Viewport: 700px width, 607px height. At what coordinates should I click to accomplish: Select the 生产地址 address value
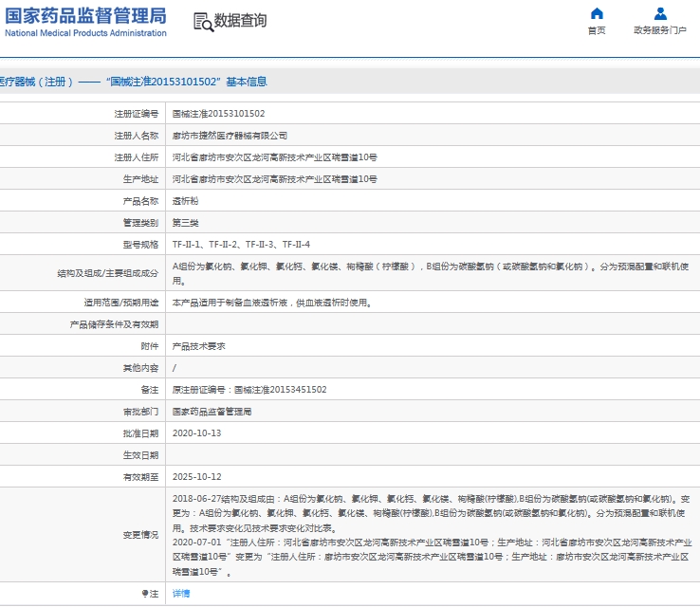274,179
